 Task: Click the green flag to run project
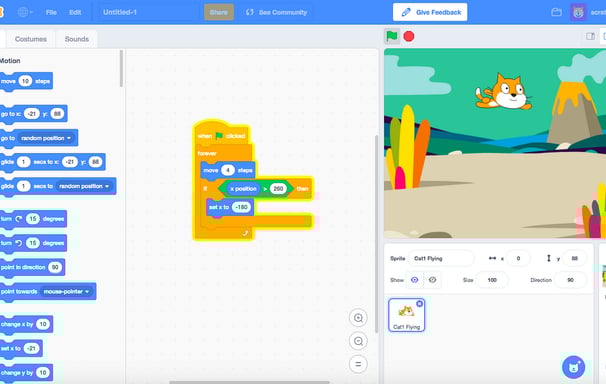(x=392, y=36)
